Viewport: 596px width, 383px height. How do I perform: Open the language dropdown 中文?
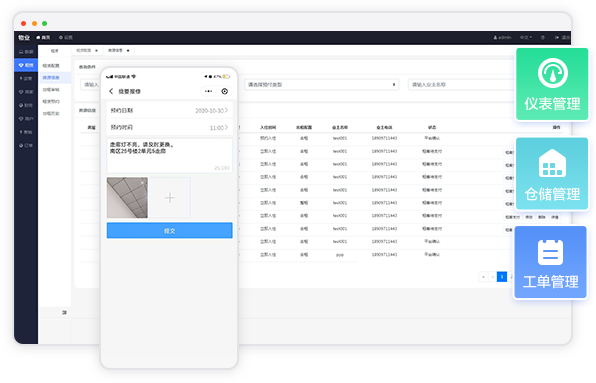pos(526,37)
